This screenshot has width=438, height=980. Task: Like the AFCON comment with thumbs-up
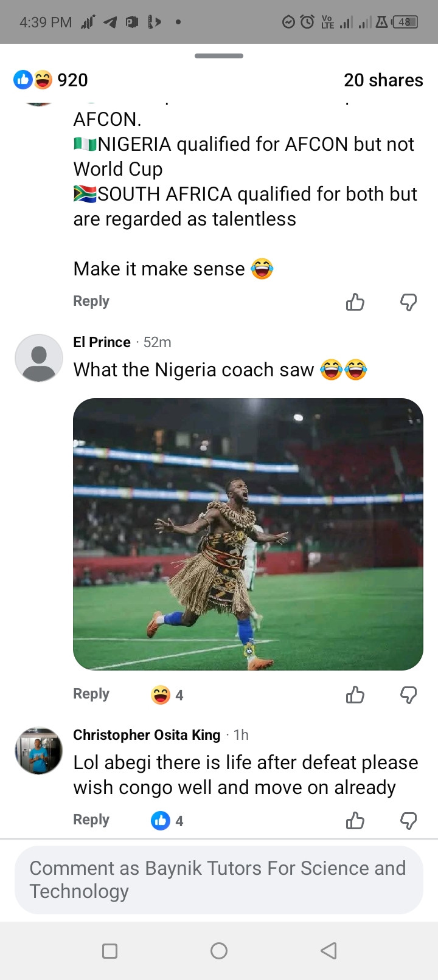pos(355,302)
